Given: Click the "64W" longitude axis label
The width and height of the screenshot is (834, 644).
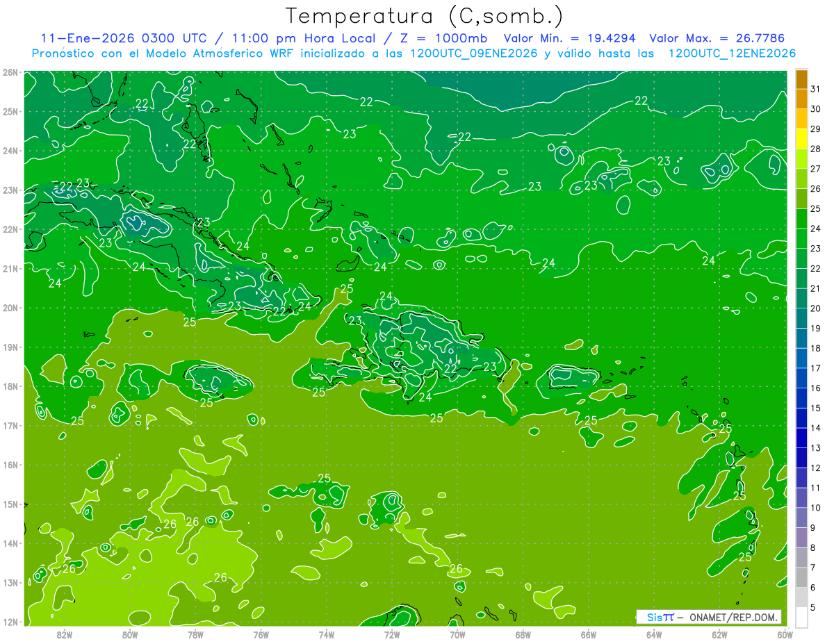Looking at the screenshot, I should click(654, 634).
